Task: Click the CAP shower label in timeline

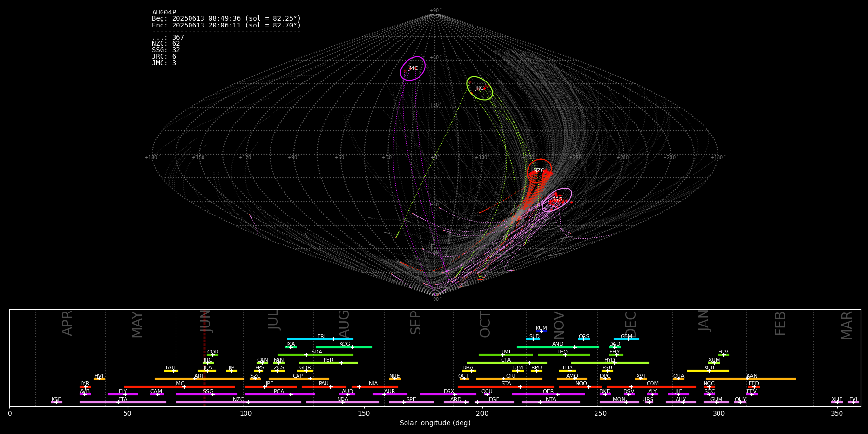Action: pos(298,376)
